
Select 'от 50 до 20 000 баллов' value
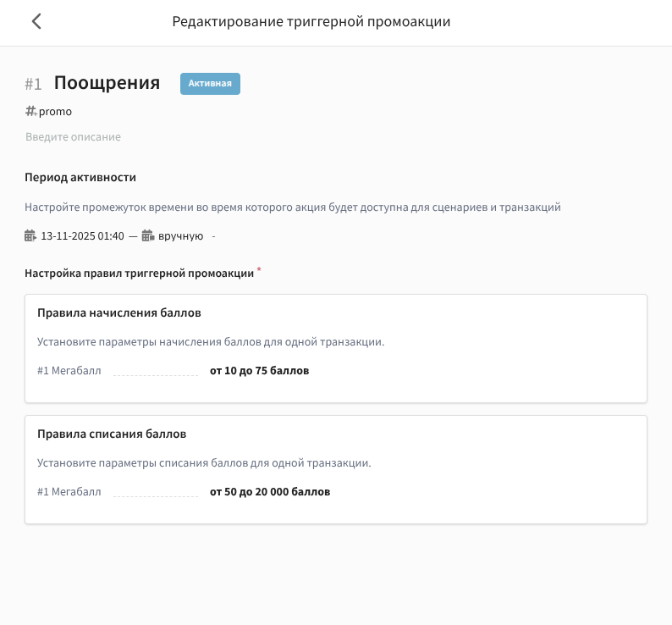(x=269, y=492)
